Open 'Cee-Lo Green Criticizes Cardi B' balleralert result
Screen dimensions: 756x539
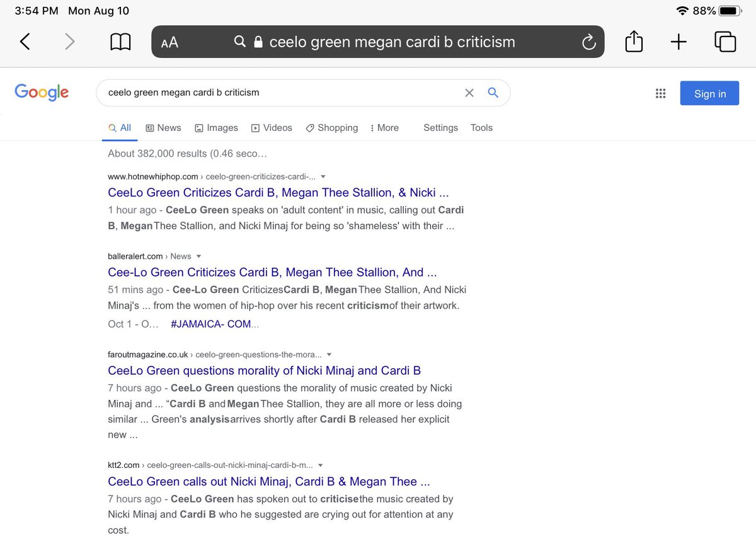point(272,272)
